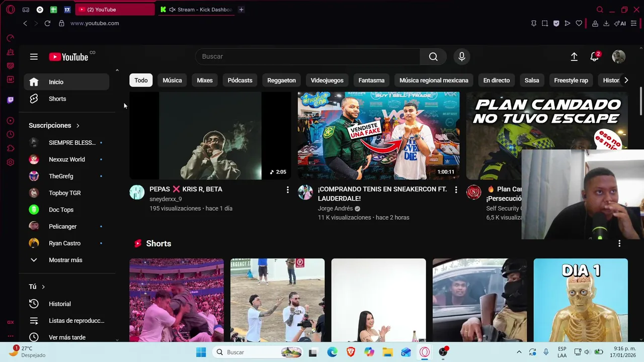Open the GX Corner gamepad icon
The height and width of the screenshot is (362, 644).
[26, 10]
